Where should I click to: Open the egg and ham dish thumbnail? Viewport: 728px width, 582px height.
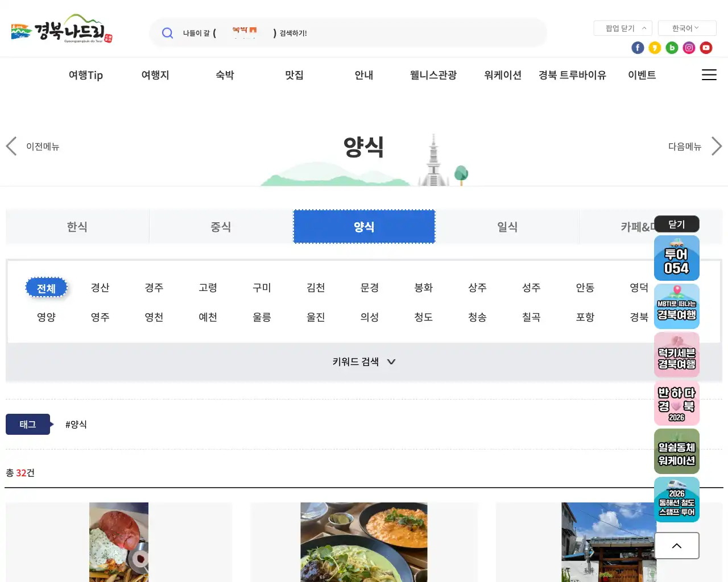[119, 542]
